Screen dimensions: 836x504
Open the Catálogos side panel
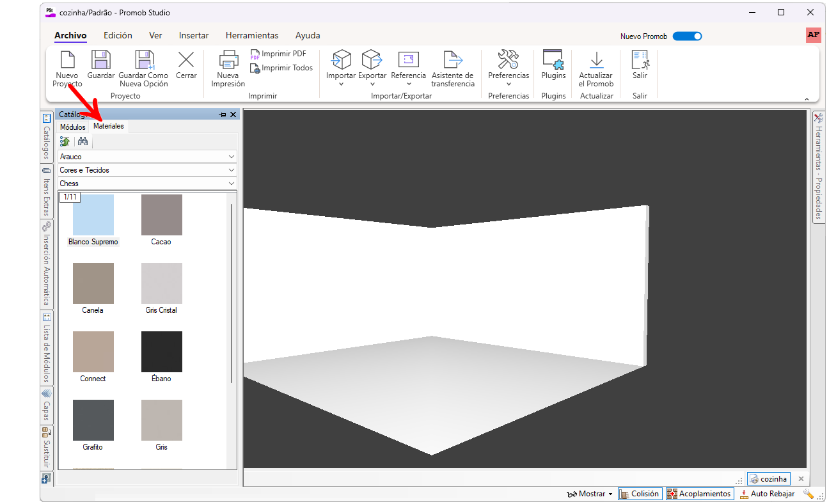point(46,136)
